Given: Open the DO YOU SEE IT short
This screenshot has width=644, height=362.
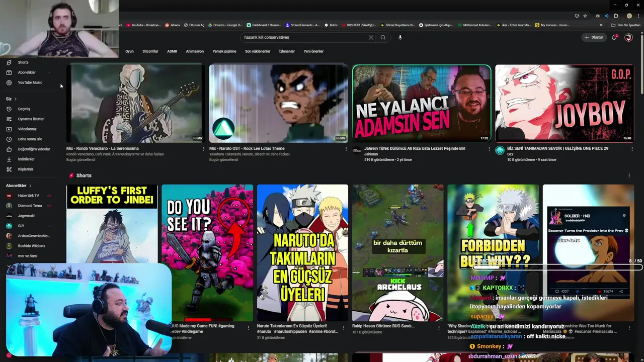Looking at the screenshot, I should [207, 253].
